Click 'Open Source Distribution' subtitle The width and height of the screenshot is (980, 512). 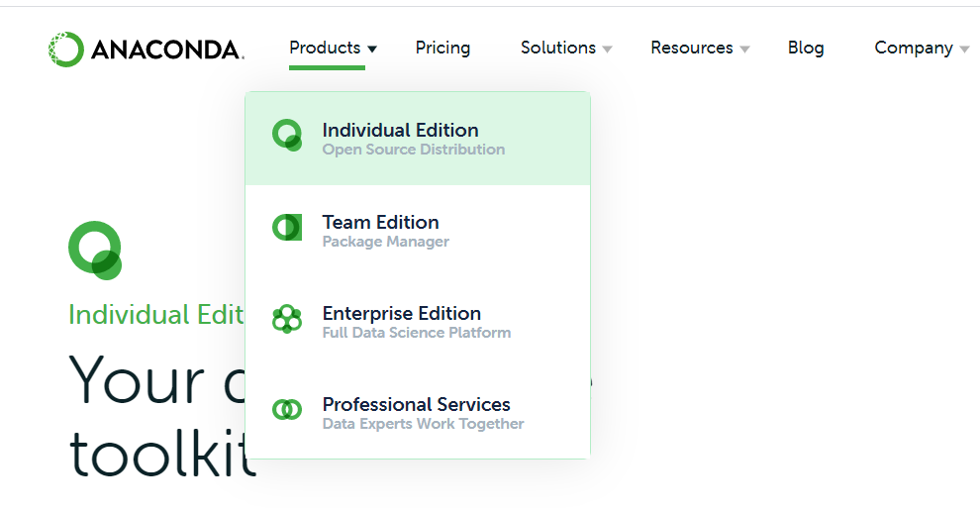[414, 150]
